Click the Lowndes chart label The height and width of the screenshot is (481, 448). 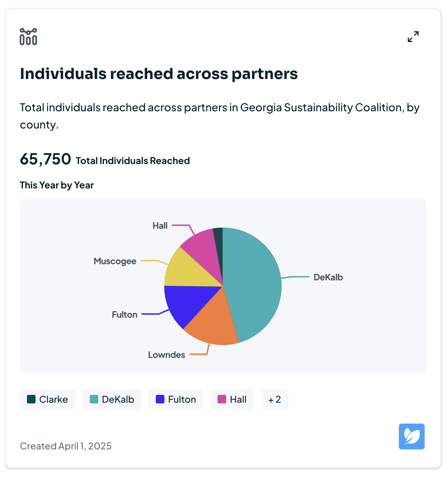(x=167, y=355)
